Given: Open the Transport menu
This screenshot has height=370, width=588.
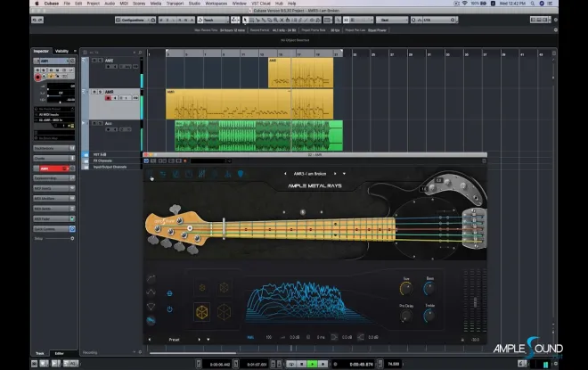Looking at the screenshot, I should tap(175, 4).
